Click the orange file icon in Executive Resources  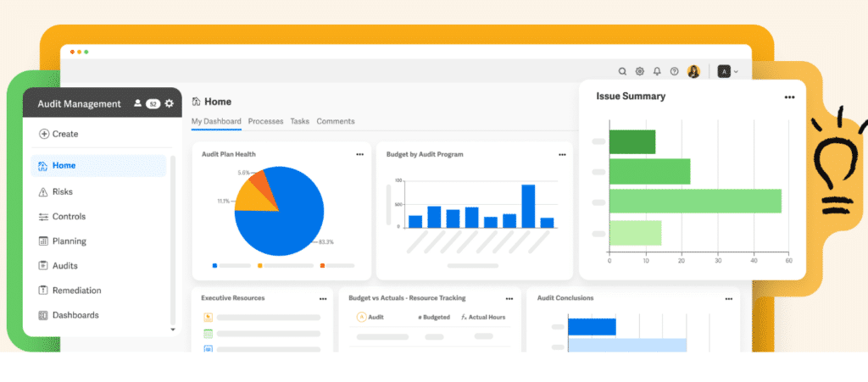point(209,318)
